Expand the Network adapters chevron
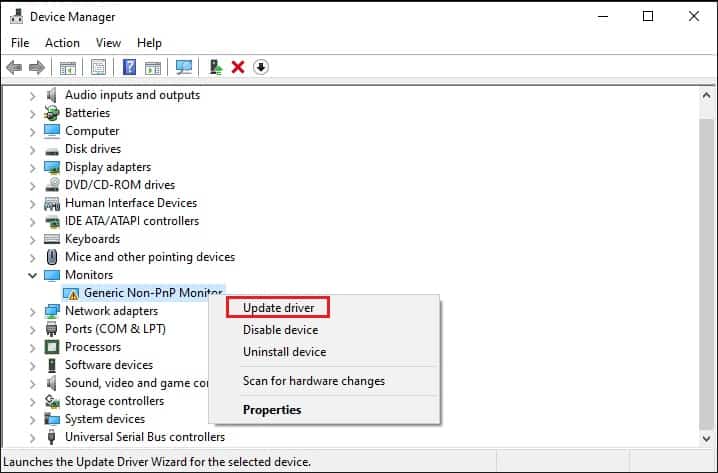 (32, 312)
